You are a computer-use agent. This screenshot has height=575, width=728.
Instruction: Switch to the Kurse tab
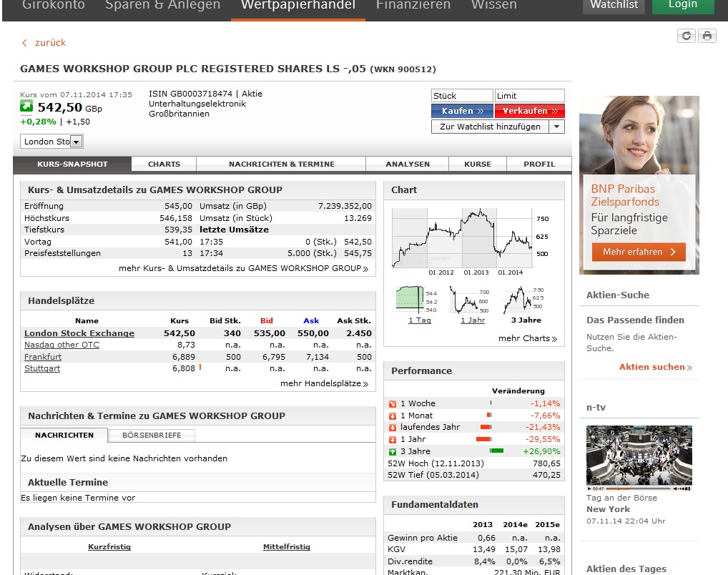pyautogui.click(x=478, y=164)
